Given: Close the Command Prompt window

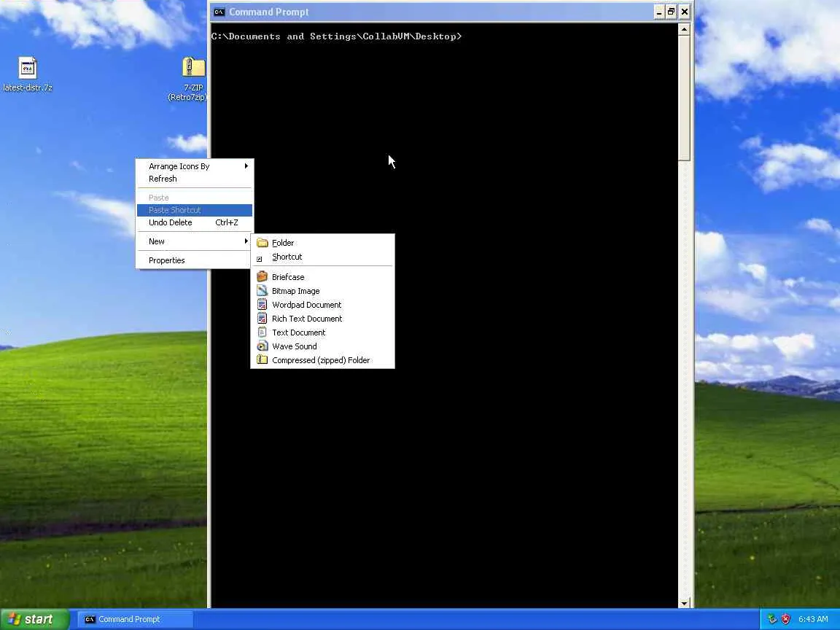Looking at the screenshot, I should click(x=685, y=12).
